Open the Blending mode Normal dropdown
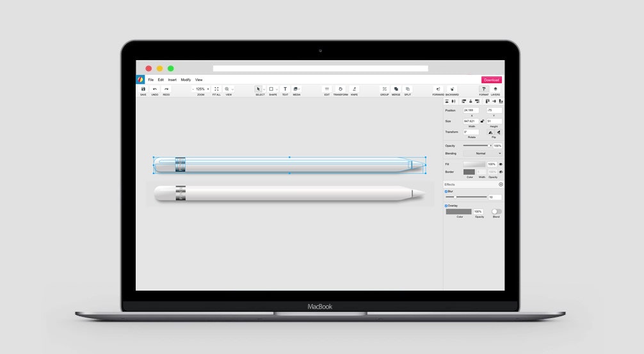Image resolution: width=644 pixels, height=354 pixels. pos(483,154)
